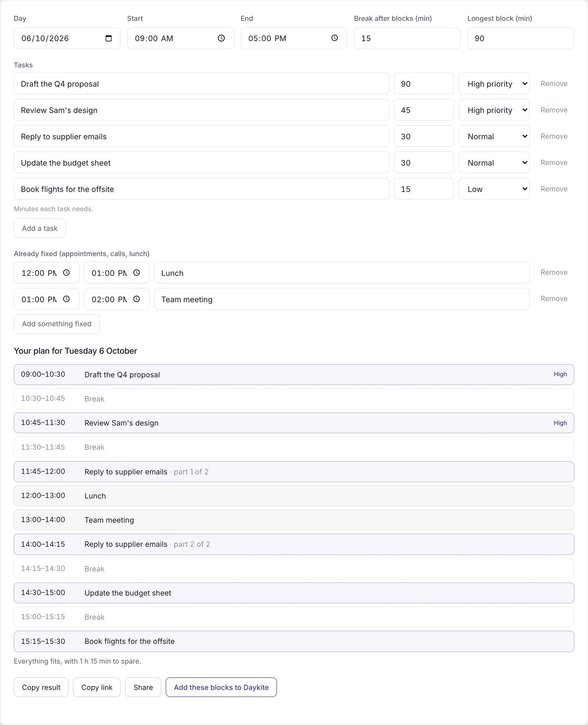Remove the Review Sam's design task
Screen dimensions: 588x725
(554, 110)
